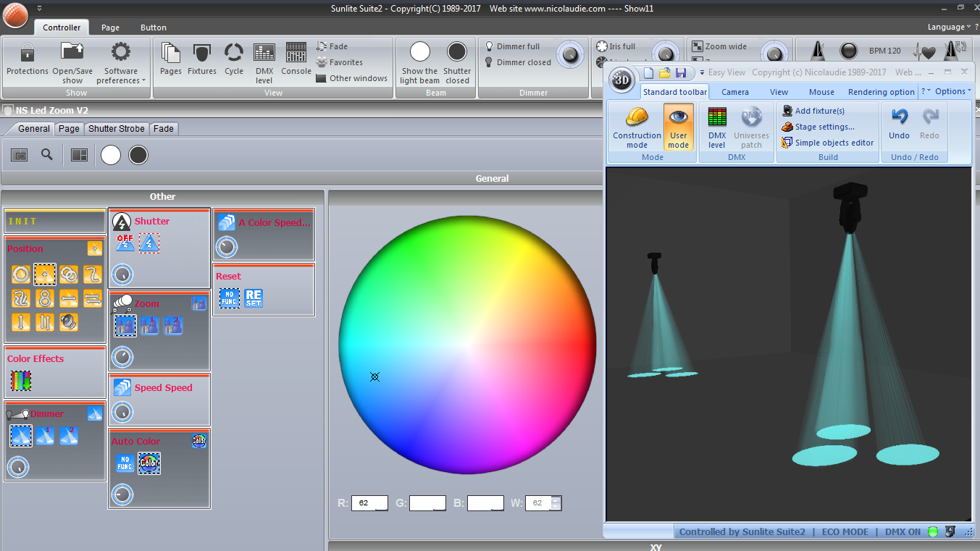Select the Color Effects rainbow preset

coord(21,380)
